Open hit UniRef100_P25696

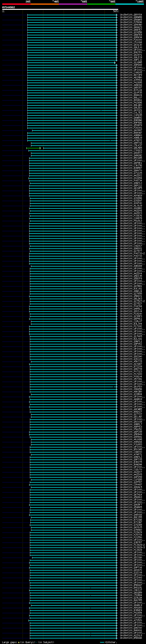[x=131, y=22]
